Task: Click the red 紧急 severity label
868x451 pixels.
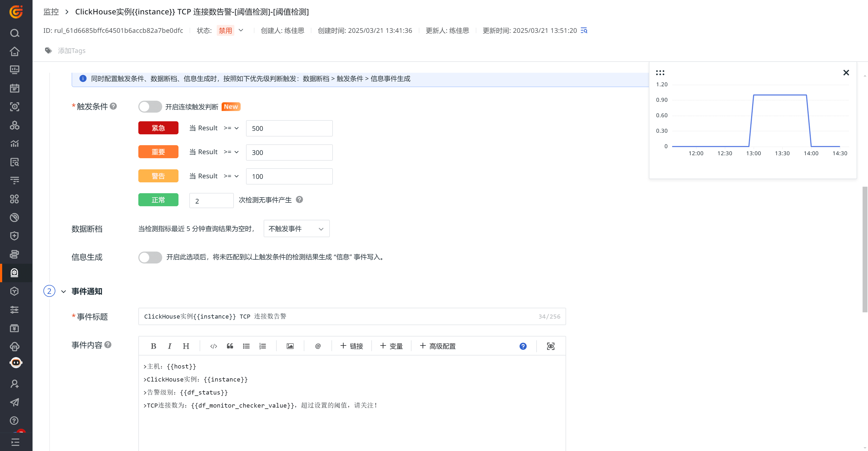Action: (158, 128)
